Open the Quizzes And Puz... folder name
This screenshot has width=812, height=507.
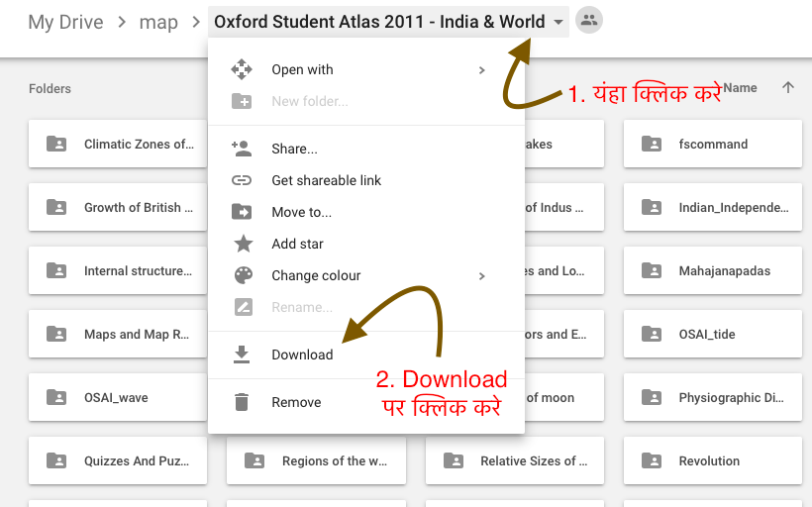(x=137, y=460)
